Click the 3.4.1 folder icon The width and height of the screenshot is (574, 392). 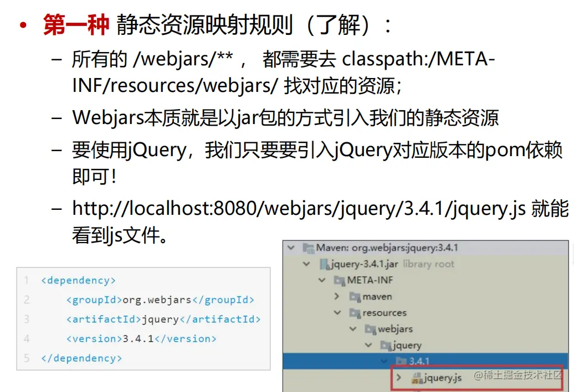[x=401, y=362]
